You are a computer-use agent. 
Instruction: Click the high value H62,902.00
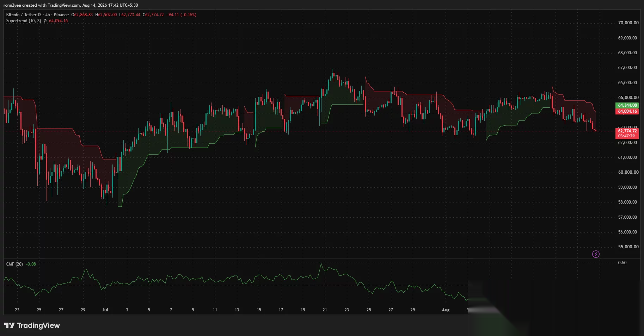click(x=106, y=15)
